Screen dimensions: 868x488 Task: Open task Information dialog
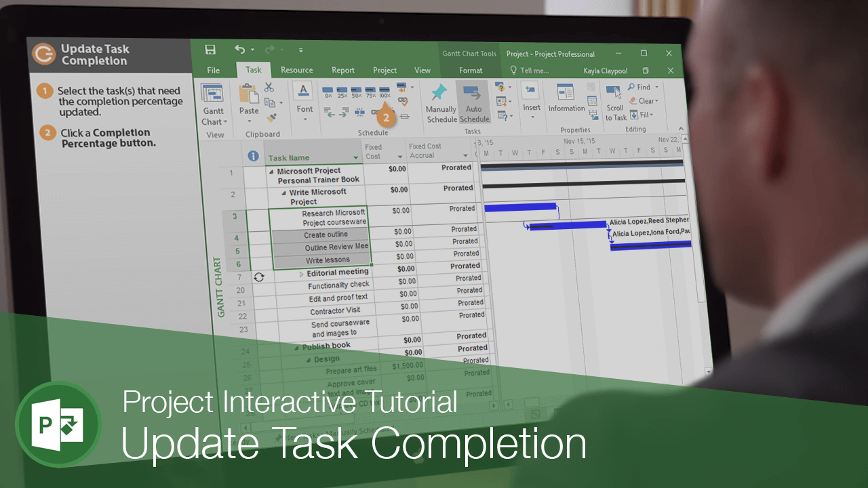pos(566,99)
